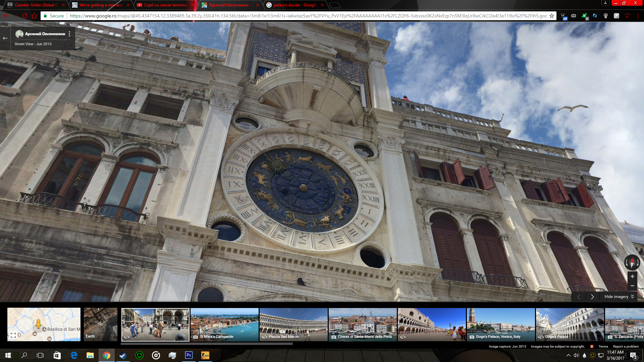
Task: Open Doge's Palace, Venice, Italy photo
Action: [x=501, y=324]
